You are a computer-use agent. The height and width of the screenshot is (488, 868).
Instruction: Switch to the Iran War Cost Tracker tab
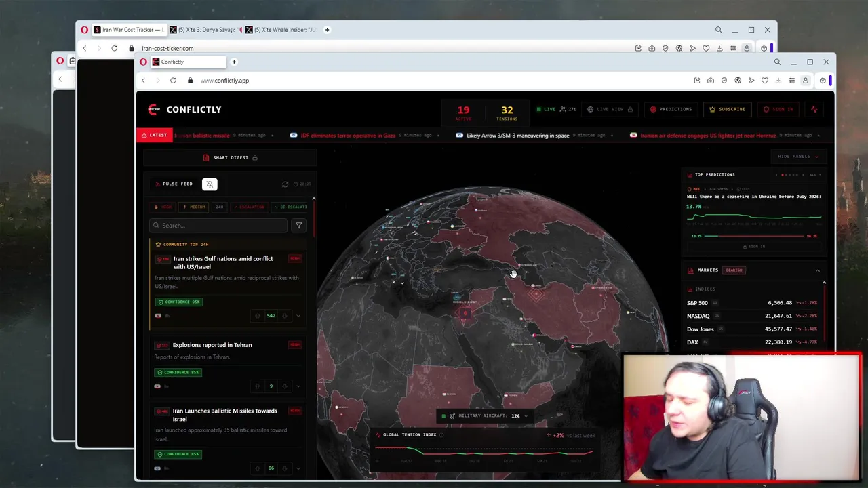pos(128,30)
